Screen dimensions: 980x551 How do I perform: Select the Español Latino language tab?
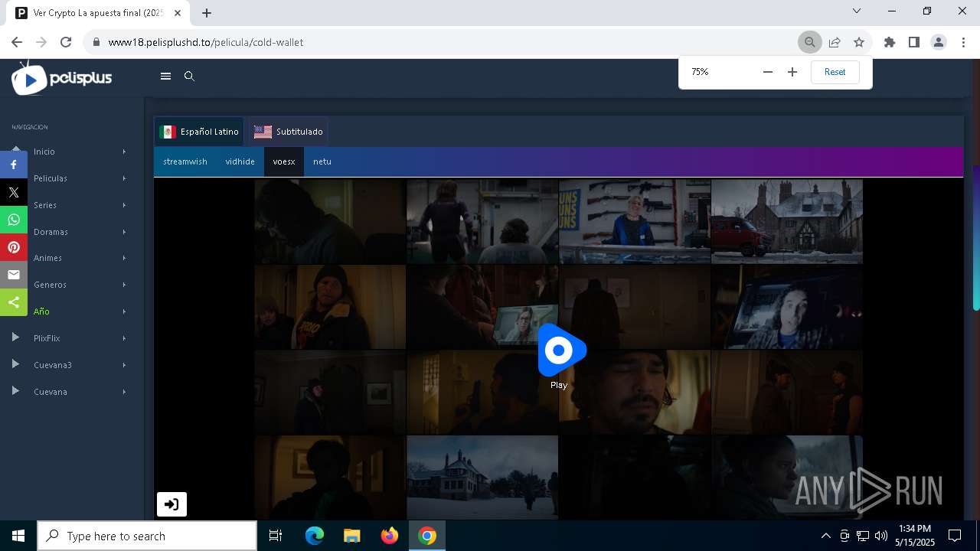pyautogui.click(x=199, y=132)
